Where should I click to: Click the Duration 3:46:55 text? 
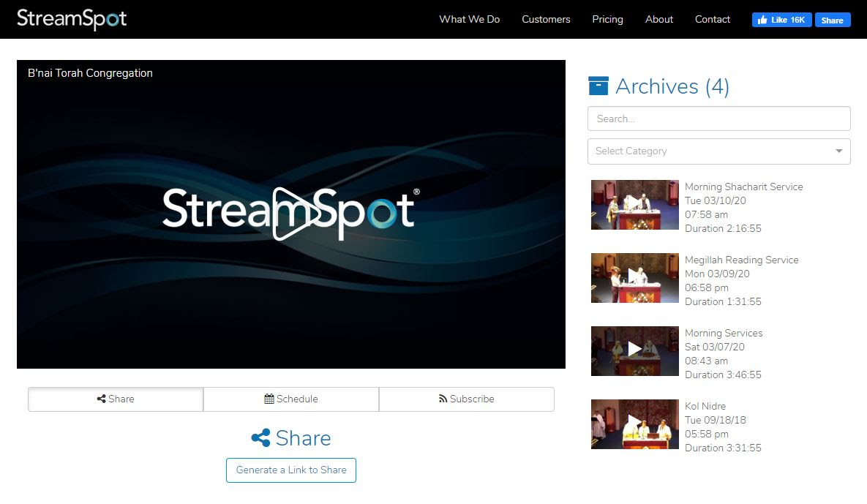point(724,375)
